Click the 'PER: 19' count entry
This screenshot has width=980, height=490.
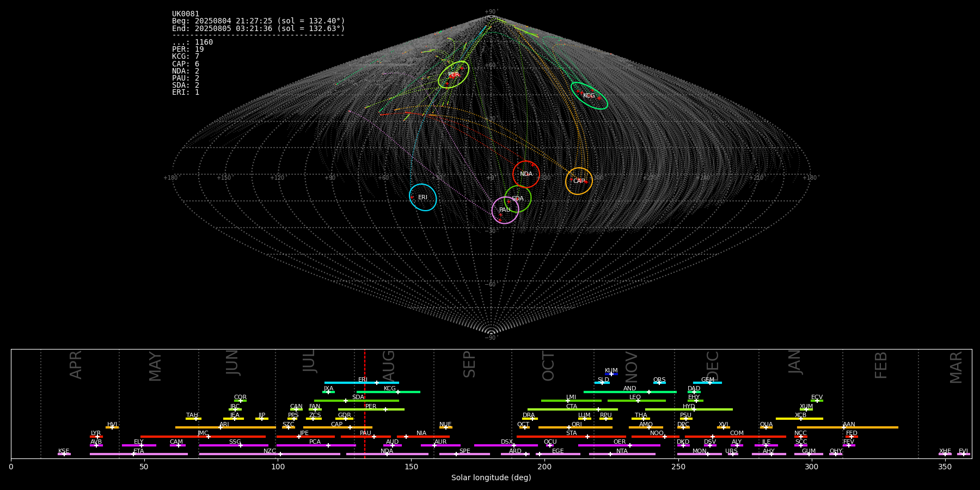pyautogui.click(x=188, y=49)
